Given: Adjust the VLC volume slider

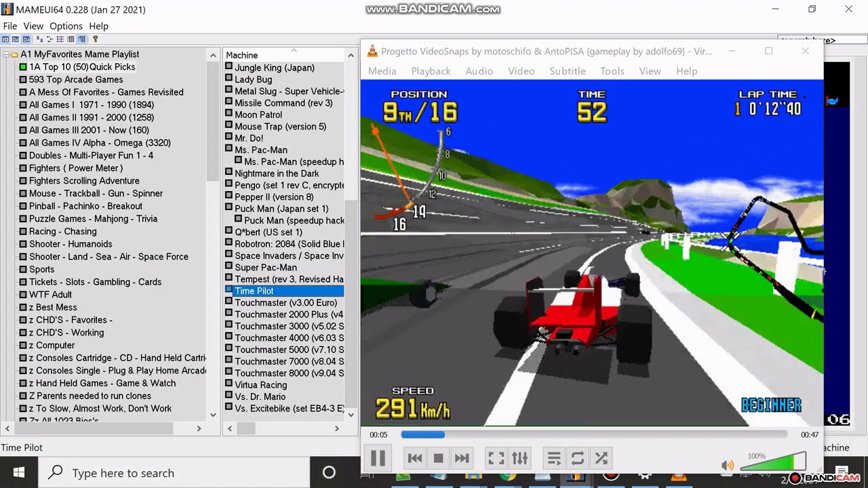Looking at the screenshot, I should click(773, 462).
